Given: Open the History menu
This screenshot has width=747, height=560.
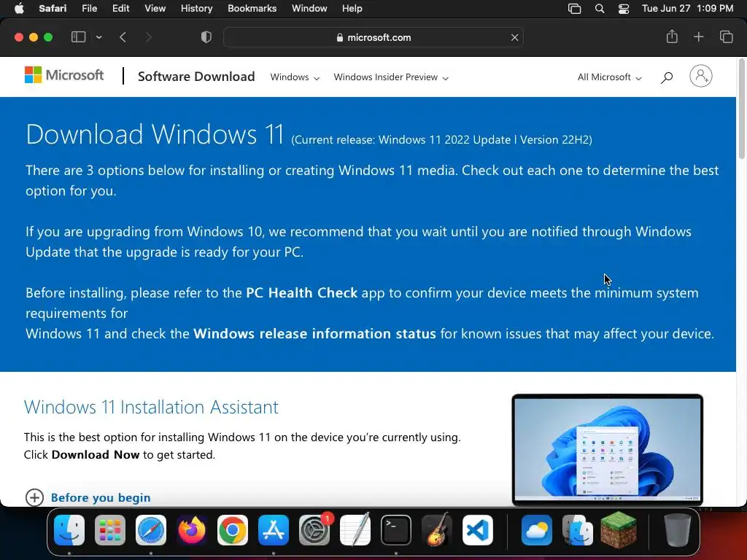Looking at the screenshot, I should click(x=196, y=9).
